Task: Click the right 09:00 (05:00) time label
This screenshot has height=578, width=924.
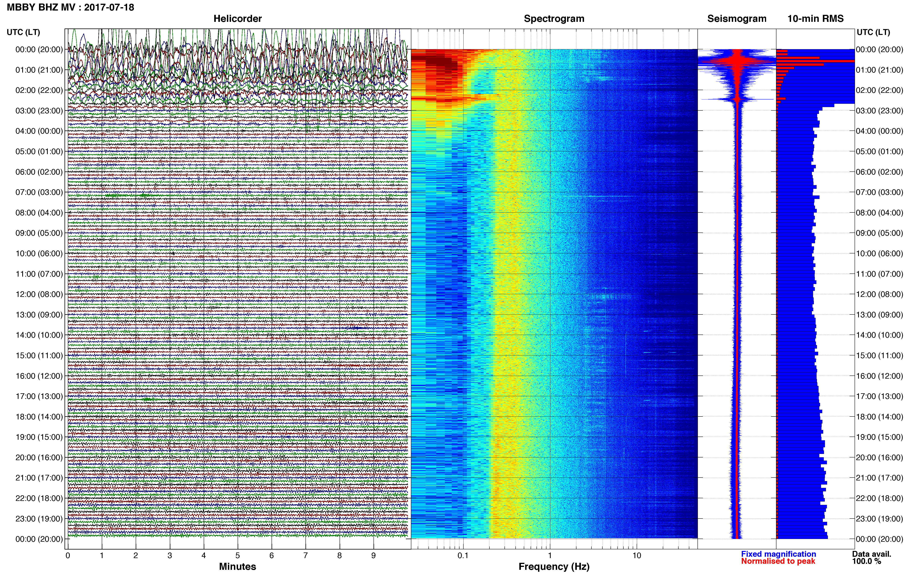Action: tap(879, 233)
